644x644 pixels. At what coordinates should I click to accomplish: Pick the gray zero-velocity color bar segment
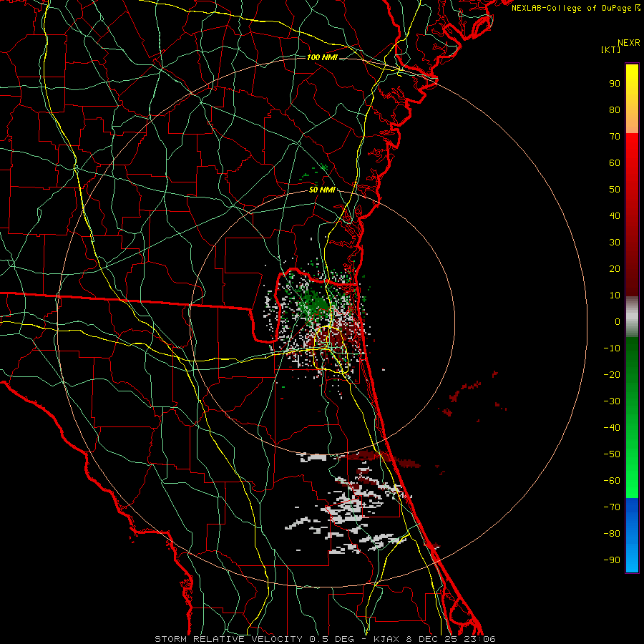pos(632,317)
